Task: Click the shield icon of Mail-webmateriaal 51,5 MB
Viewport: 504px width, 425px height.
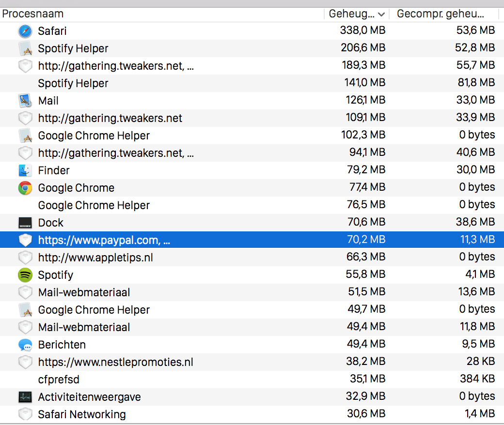Action: tap(25, 292)
